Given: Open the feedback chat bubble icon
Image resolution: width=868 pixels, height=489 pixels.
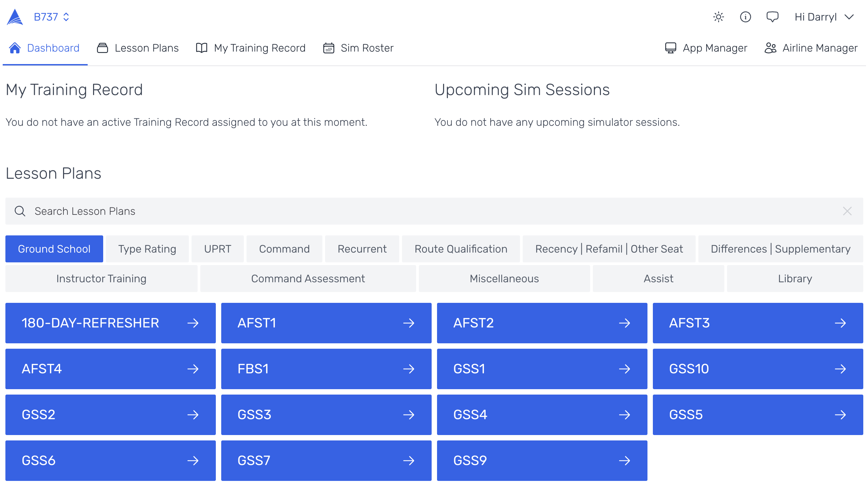Looking at the screenshot, I should 772,17.
